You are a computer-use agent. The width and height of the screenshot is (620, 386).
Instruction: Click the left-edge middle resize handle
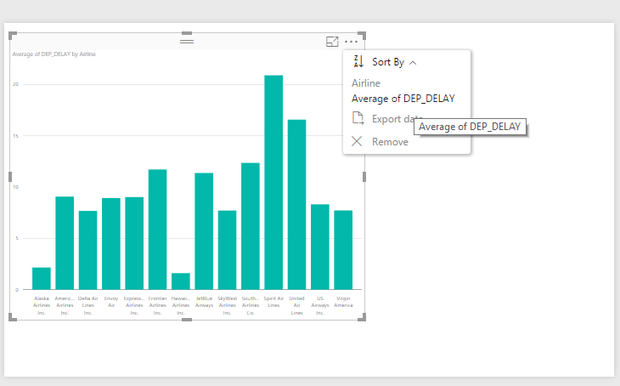pyautogui.click(x=10, y=177)
